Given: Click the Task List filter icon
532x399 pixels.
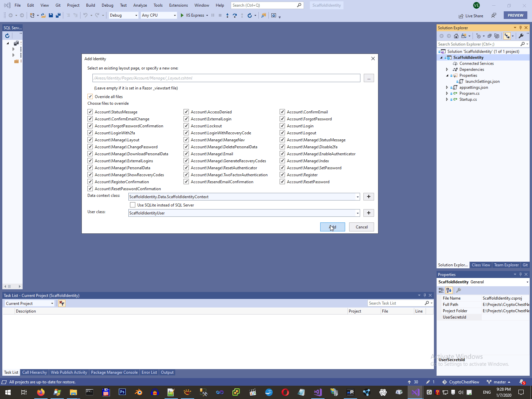Looking at the screenshot, I should pyautogui.click(x=62, y=303).
